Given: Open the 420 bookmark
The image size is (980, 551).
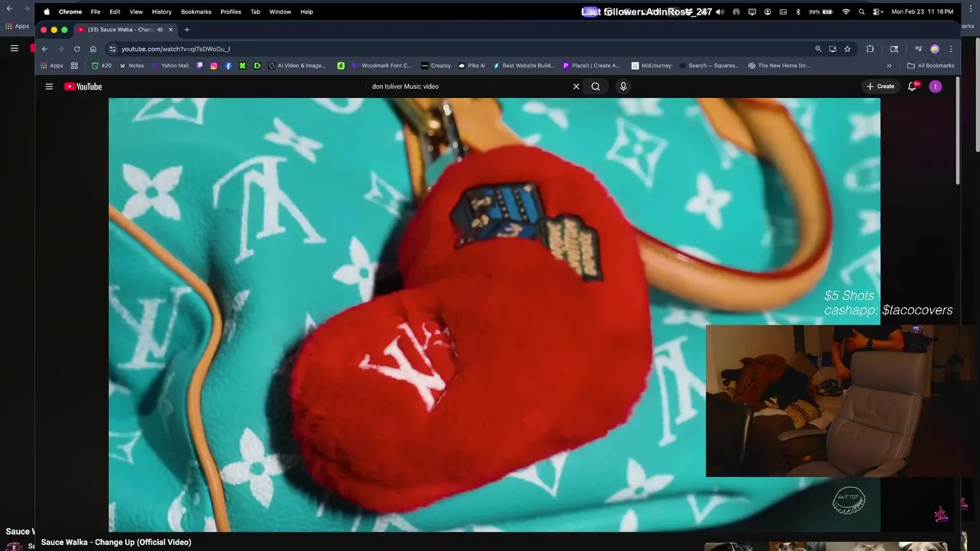Looking at the screenshot, I should click(101, 66).
